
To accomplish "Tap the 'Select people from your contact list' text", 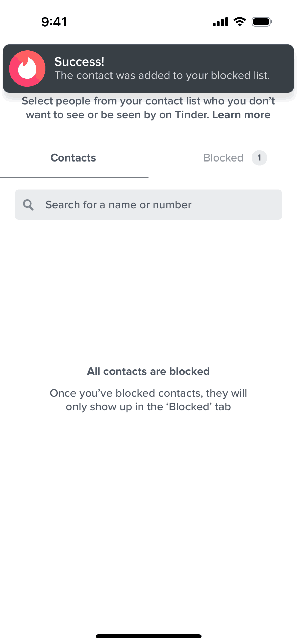I will pos(148,101).
